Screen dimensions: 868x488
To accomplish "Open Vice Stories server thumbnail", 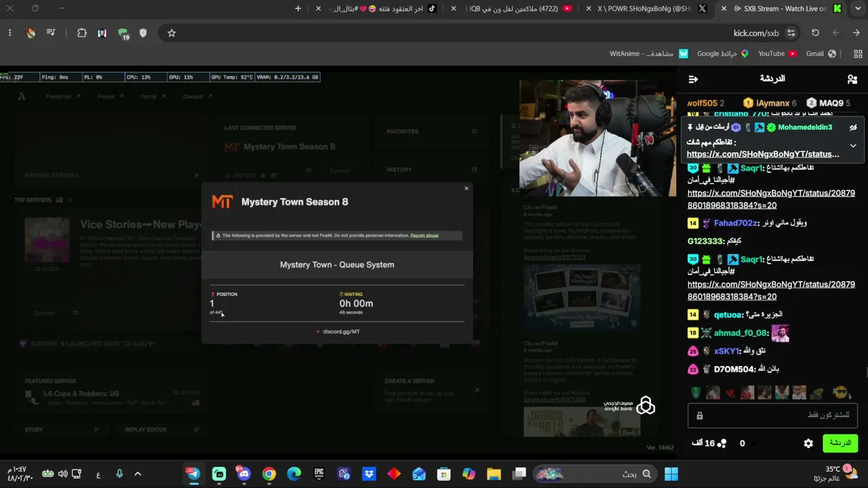I will click(47, 240).
